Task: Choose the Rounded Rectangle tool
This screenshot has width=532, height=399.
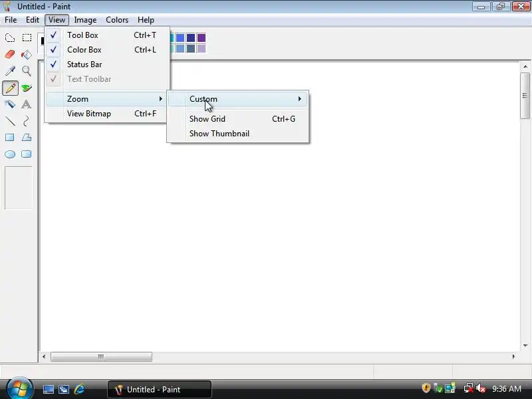Action: click(27, 154)
